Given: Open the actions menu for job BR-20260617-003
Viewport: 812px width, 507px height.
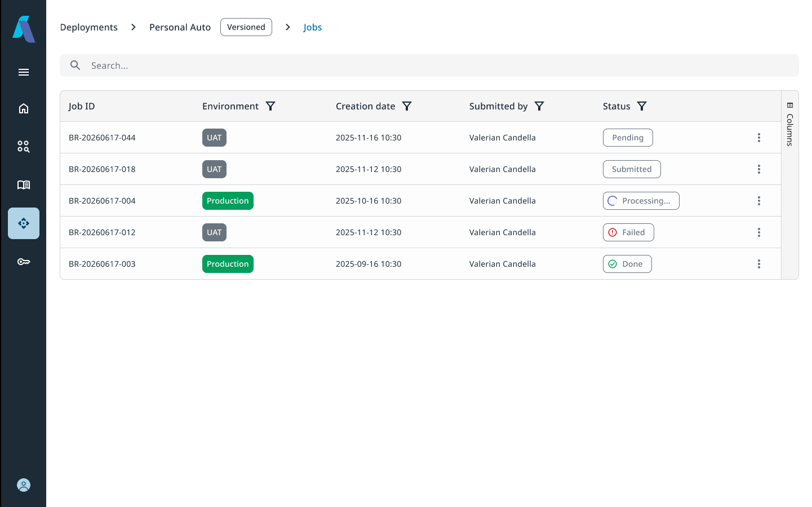Looking at the screenshot, I should pos(759,264).
